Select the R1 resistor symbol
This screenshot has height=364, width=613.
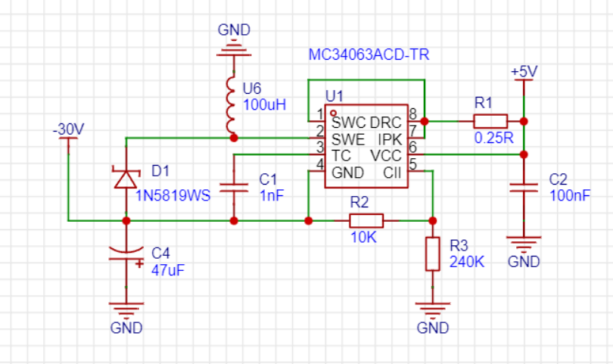coord(490,121)
